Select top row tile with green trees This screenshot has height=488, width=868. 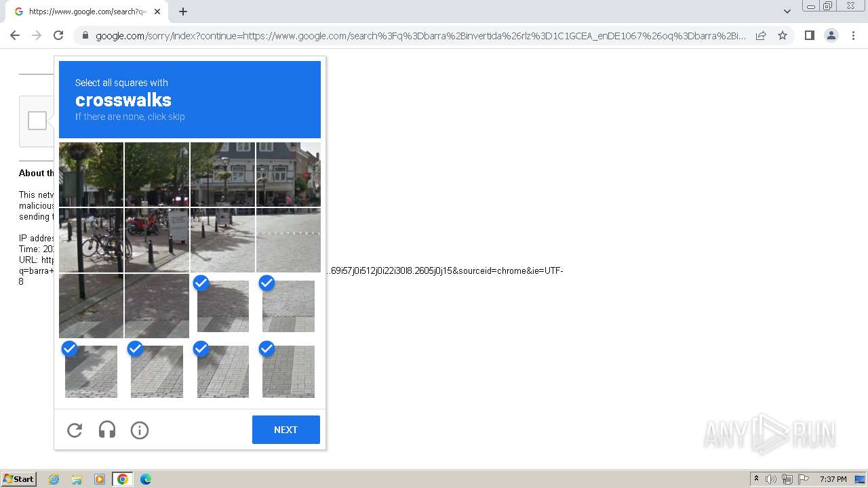[157, 174]
